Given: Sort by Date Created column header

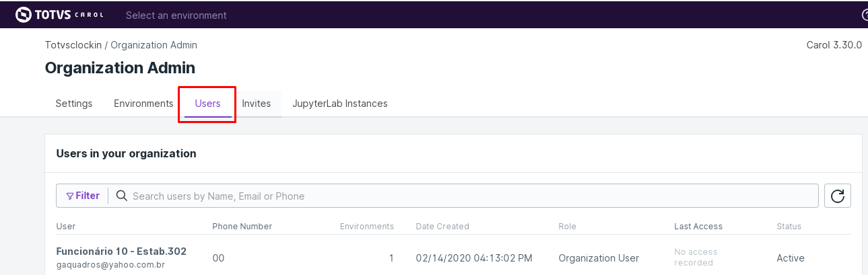Looking at the screenshot, I should click(x=442, y=227).
